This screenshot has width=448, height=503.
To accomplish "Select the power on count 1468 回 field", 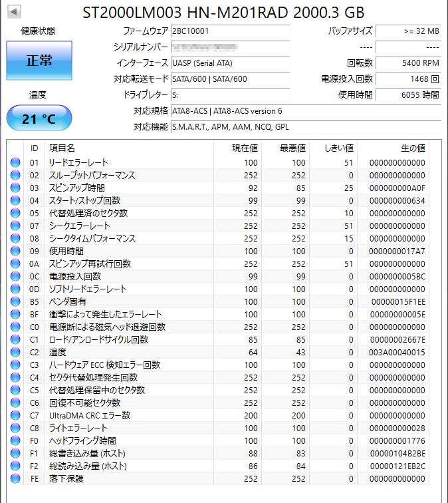I will coord(409,79).
